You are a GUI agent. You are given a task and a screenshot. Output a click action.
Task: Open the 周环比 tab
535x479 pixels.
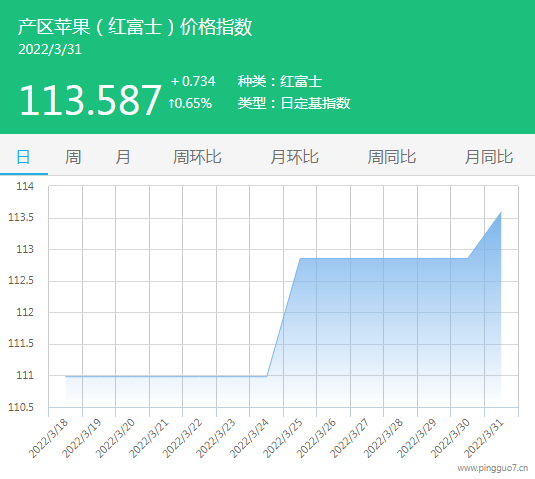pyautogui.click(x=197, y=157)
